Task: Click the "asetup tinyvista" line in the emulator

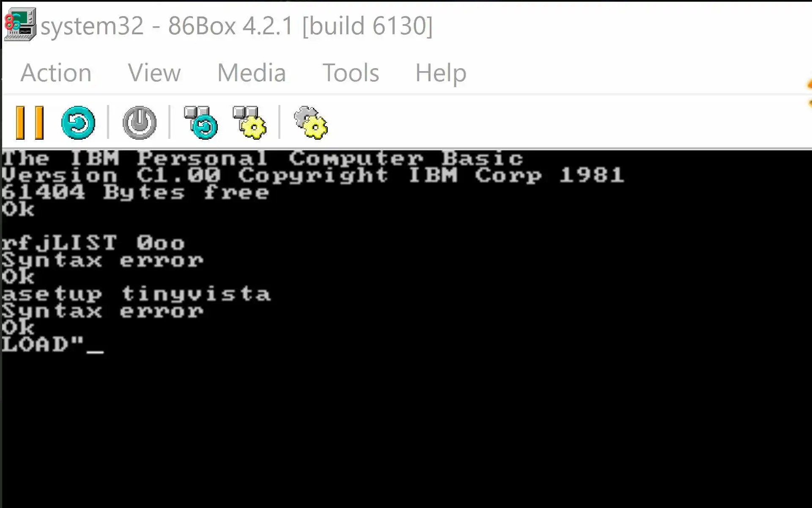Action: [136, 295]
